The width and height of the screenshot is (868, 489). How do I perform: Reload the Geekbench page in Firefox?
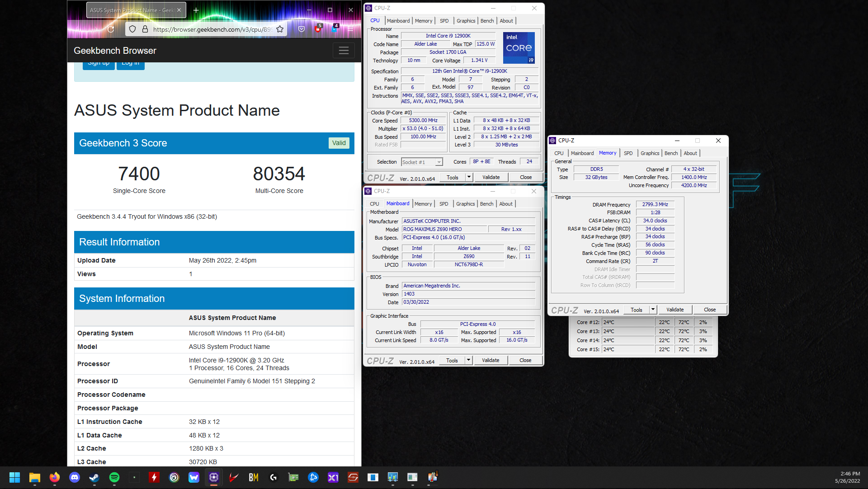(111, 29)
